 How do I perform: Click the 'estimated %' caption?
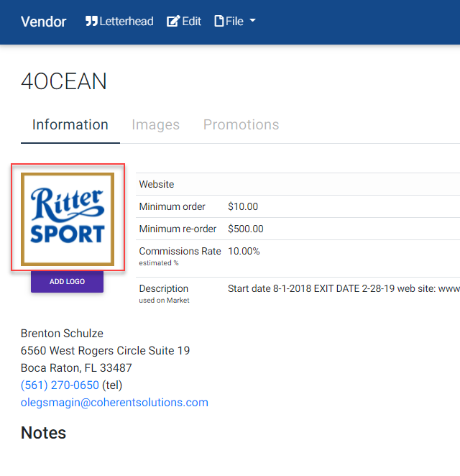pos(159,263)
